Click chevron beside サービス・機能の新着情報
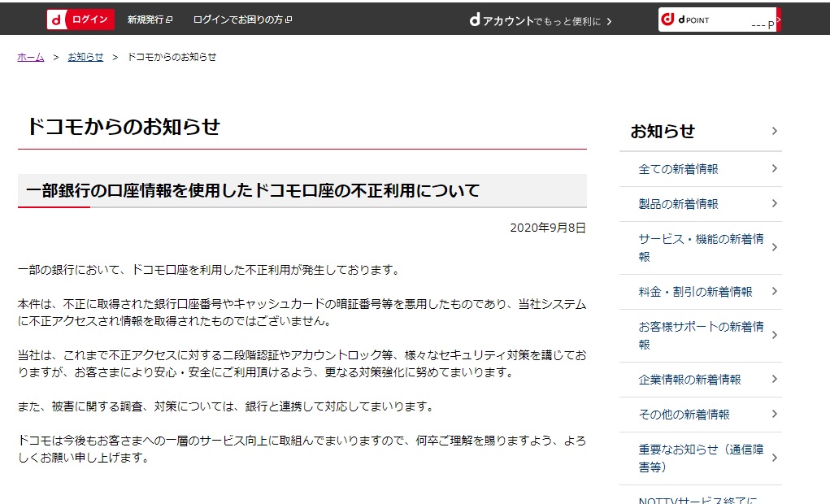Viewport: 830px width, 504px height. [775, 247]
